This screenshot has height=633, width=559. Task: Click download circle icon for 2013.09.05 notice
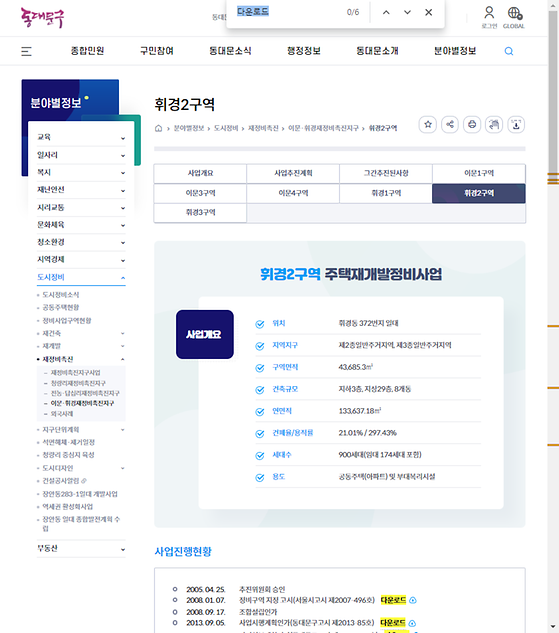point(412,623)
